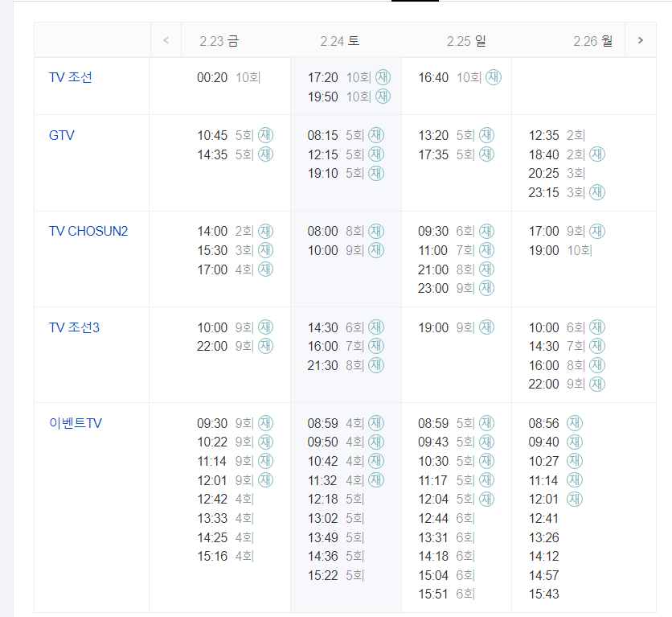Click the rerun badge beside TV CHOSUN2 15:30
Image resolution: width=672 pixels, height=617 pixels.
pos(265,250)
